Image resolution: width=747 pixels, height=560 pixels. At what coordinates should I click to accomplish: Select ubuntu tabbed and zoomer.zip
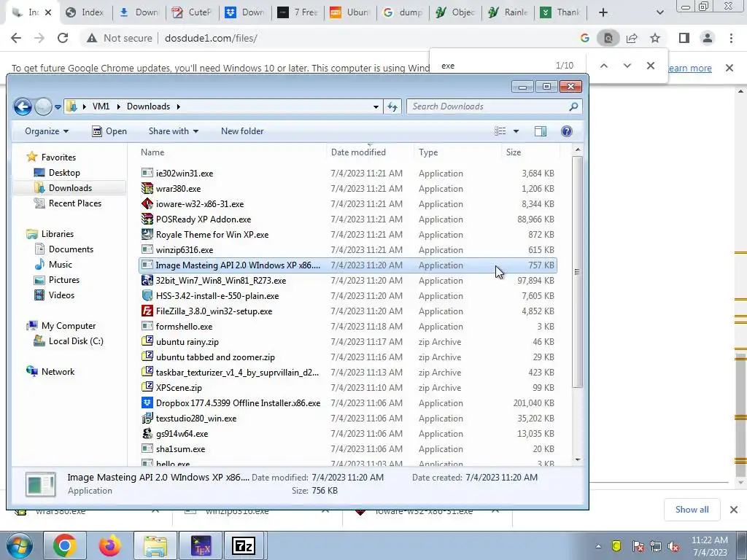[215, 357]
